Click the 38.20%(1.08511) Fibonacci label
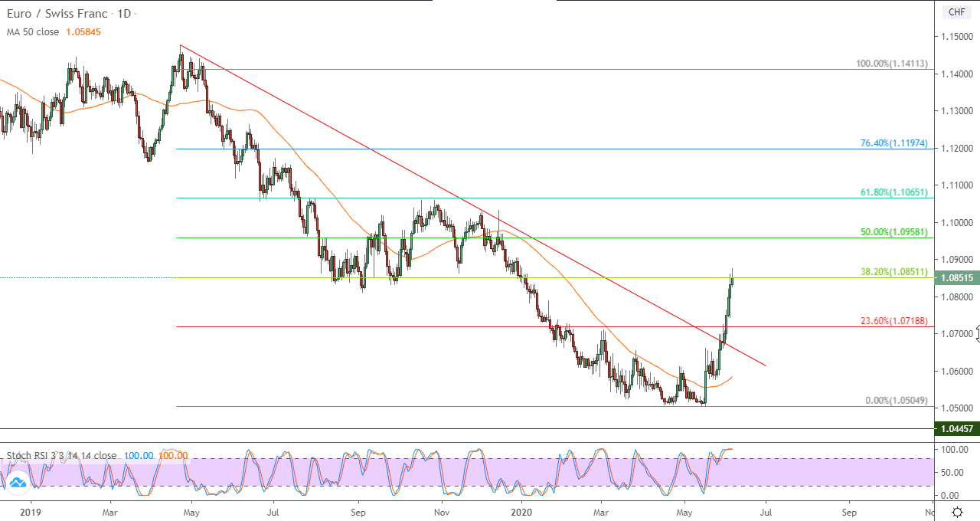The width and height of the screenshot is (980, 521). (894, 272)
